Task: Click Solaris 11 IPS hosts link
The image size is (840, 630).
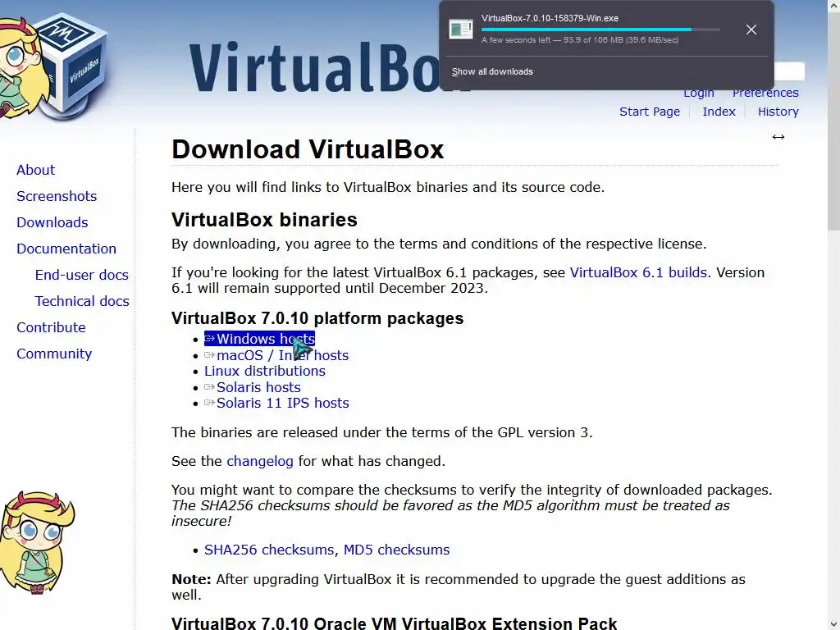Action: coord(282,403)
